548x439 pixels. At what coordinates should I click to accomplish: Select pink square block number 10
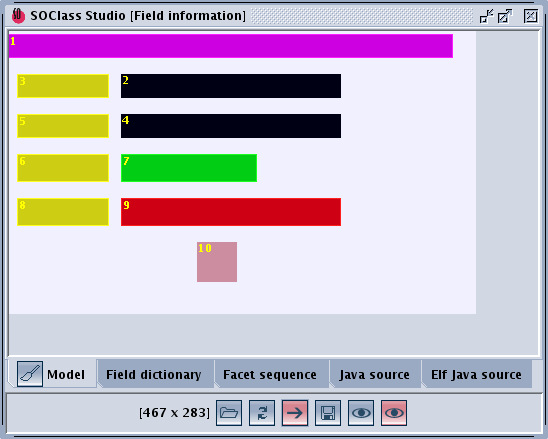[x=217, y=262]
